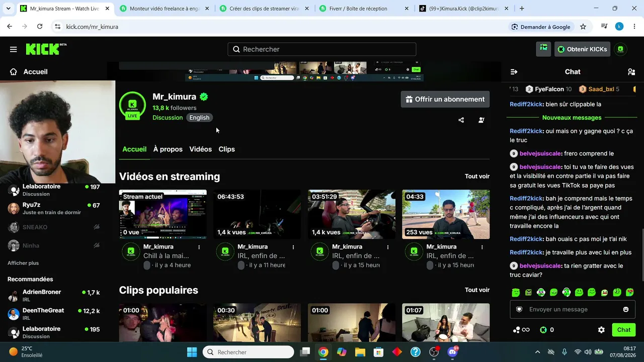644x362 pixels.
Task: Open the 03:51:29 video thumbnail
Action: (x=352, y=214)
